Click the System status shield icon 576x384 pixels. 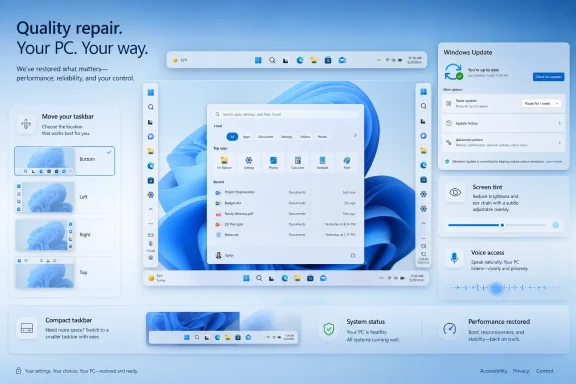point(329,329)
